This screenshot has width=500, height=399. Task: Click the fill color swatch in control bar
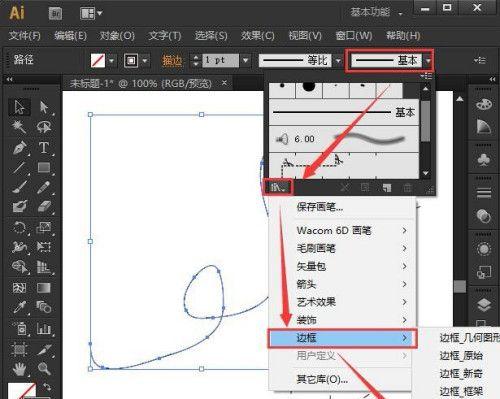98,61
